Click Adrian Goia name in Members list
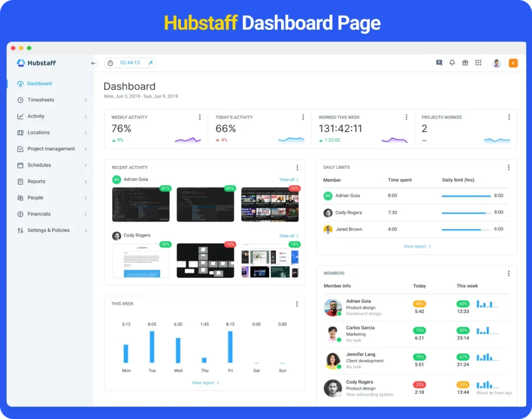Image resolution: width=532 pixels, height=419 pixels. pos(358,301)
